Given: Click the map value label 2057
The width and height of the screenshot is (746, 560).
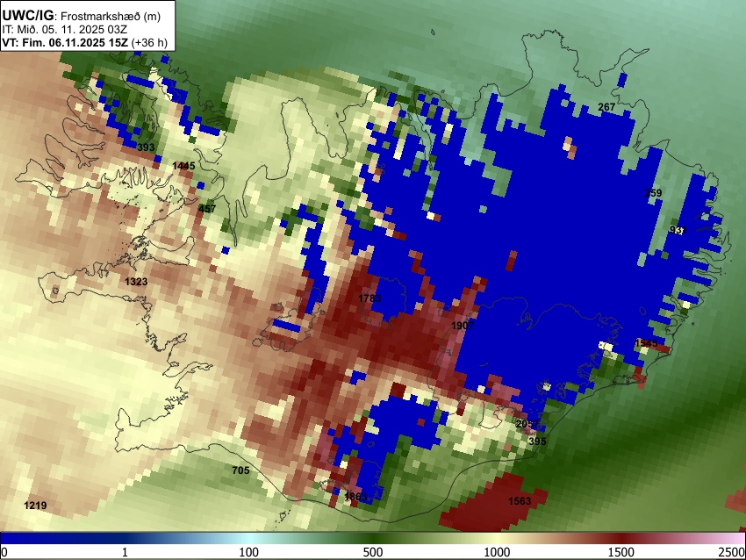Looking at the screenshot, I should point(527,423).
